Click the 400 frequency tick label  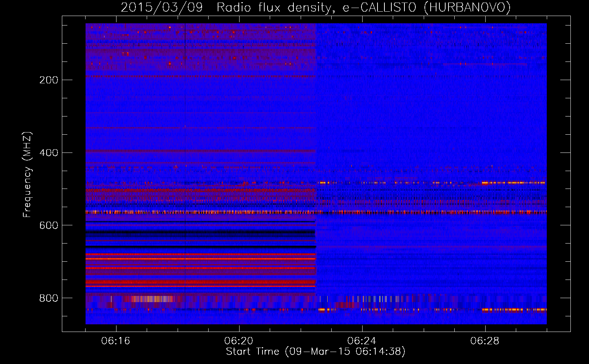coord(49,153)
